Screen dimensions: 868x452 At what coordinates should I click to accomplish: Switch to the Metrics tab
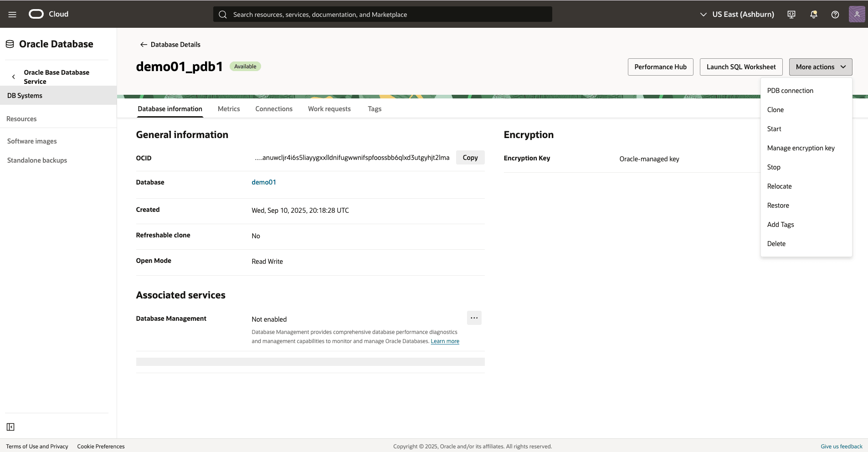[229, 109]
